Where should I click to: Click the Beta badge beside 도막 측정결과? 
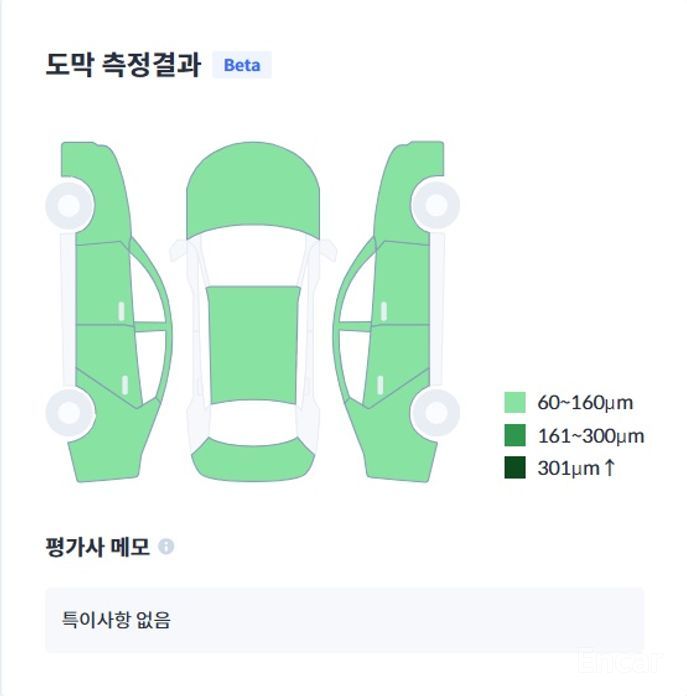coord(242,65)
